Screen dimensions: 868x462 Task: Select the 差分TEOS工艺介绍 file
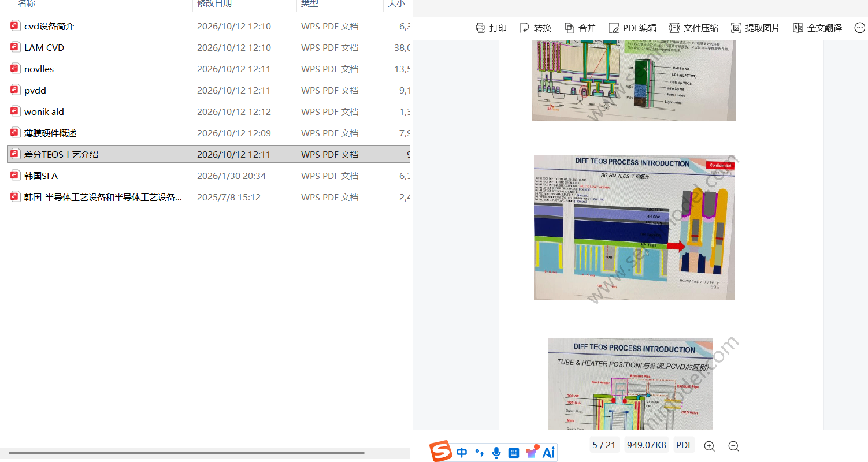(61, 154)
